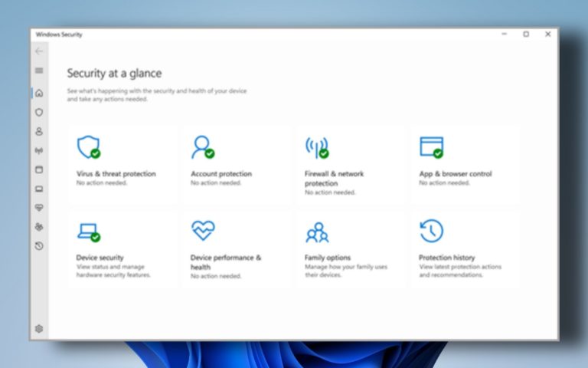The height and width of the screenshot is (368, 588).
Task: Open Device performance & health label
Action: coord(226,262)
